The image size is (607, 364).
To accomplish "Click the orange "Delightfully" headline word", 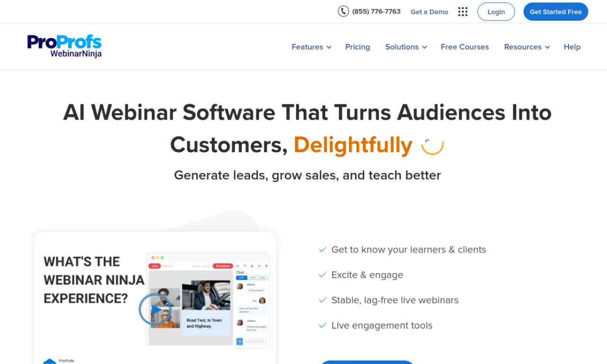I will (353, 145).
